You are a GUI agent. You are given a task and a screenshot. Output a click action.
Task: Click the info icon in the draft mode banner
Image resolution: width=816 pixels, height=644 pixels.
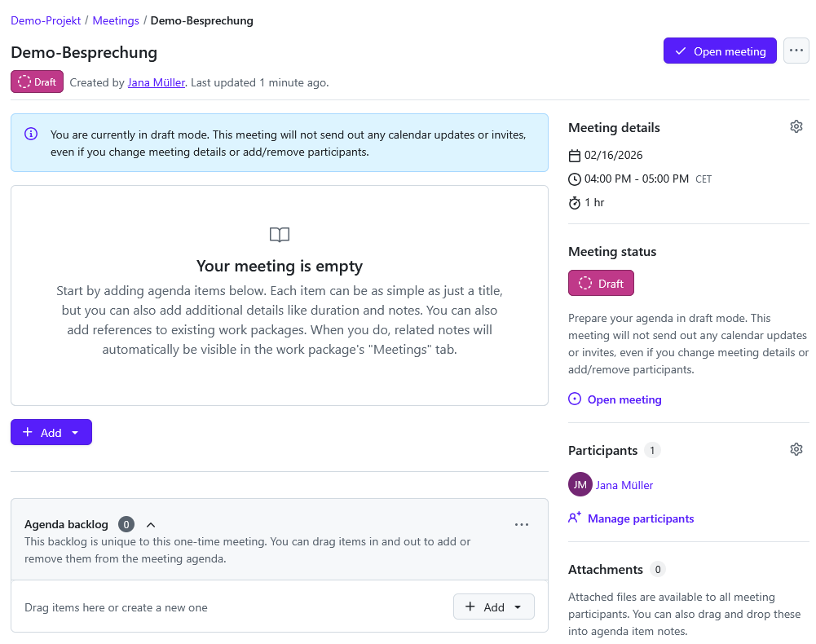[x=31, y=134]
